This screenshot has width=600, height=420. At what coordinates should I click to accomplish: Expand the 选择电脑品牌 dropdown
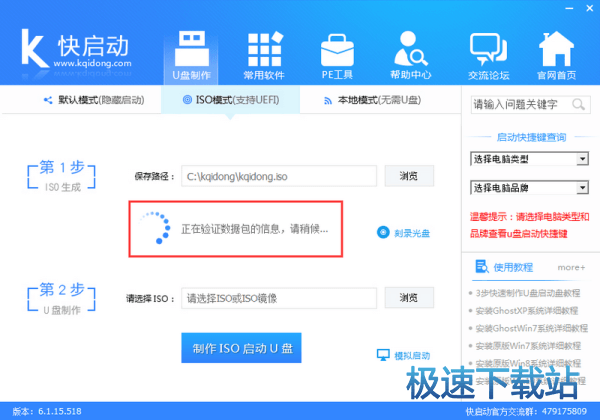pyautogui.click(x=529, y=188)
